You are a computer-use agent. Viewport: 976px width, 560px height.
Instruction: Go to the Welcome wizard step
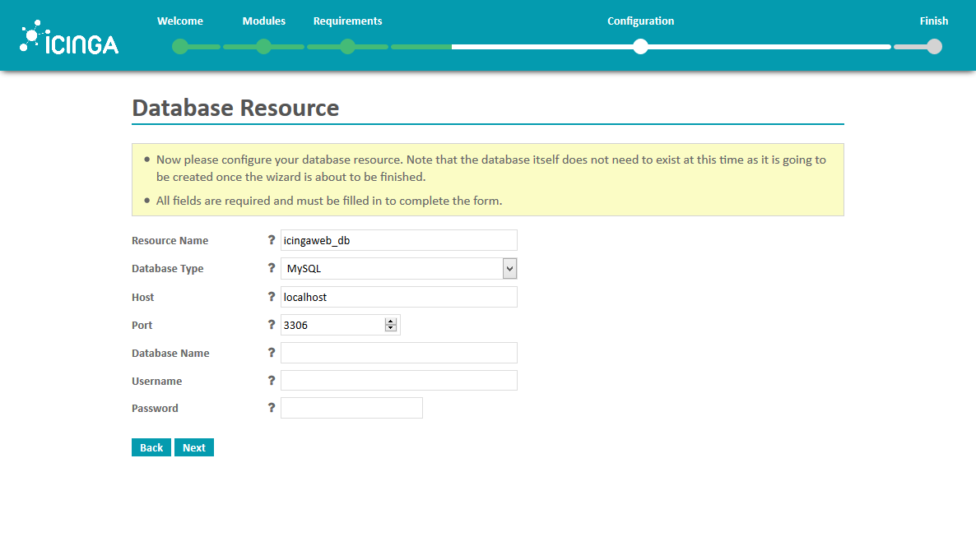point(180,21)
